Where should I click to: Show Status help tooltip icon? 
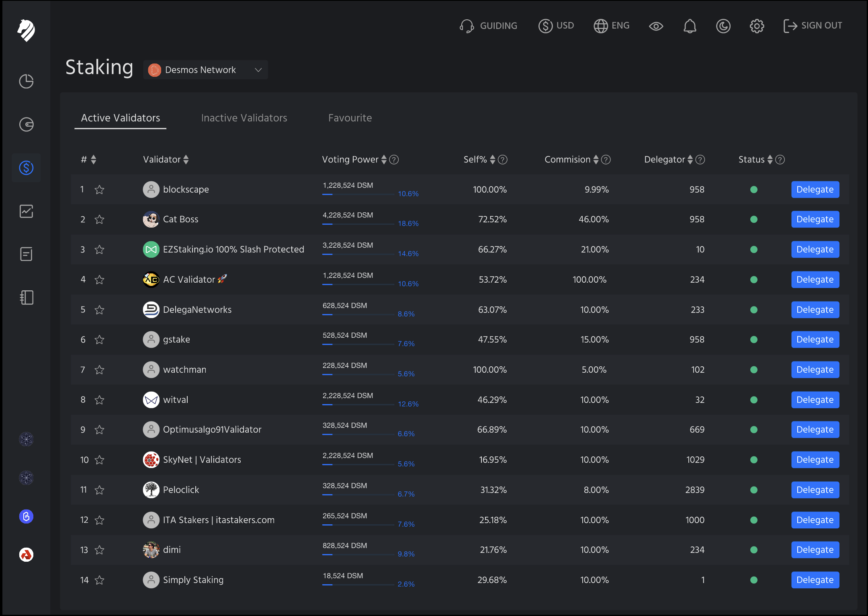(780, 160)
